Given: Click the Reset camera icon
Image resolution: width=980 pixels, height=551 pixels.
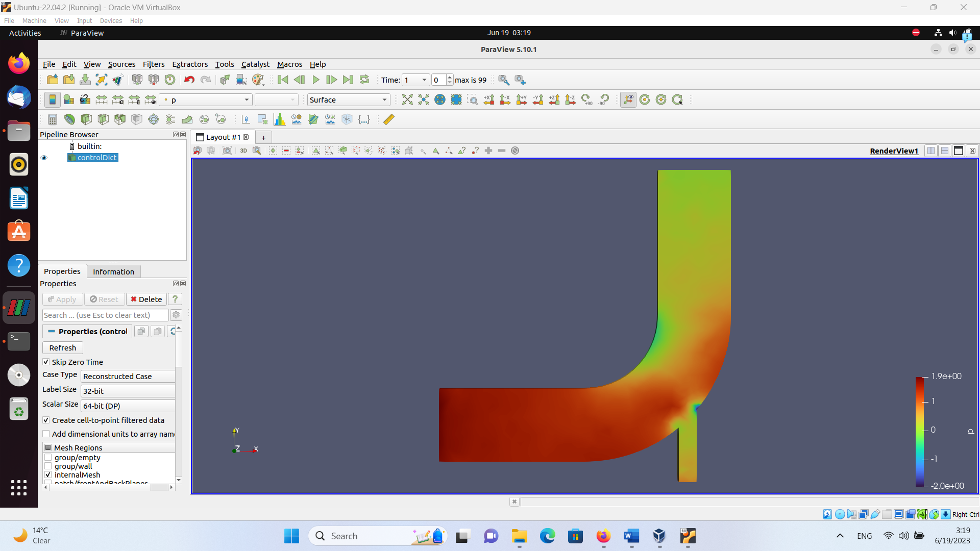Looking at the screenshot, I should [407, 99].
